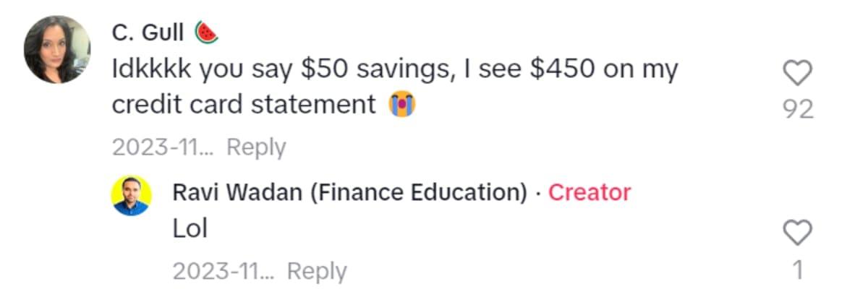Click the 92 likes count

pyautogui.click(x=799, y=109)
